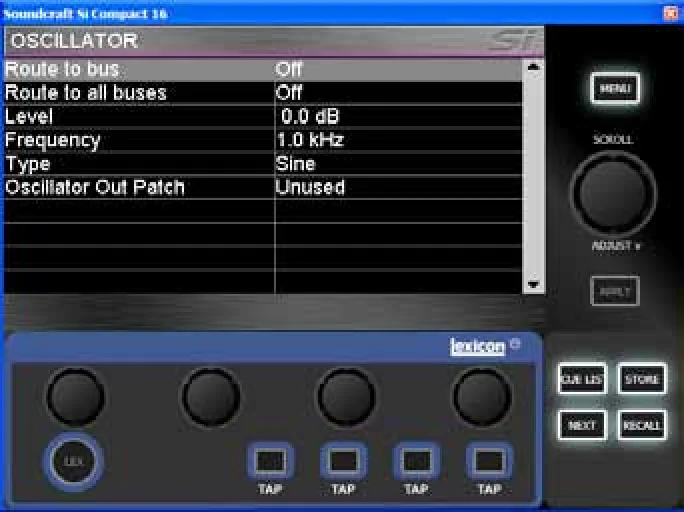Select the 'Route to bus' row
684x512 pixels.
click(263, 69)
